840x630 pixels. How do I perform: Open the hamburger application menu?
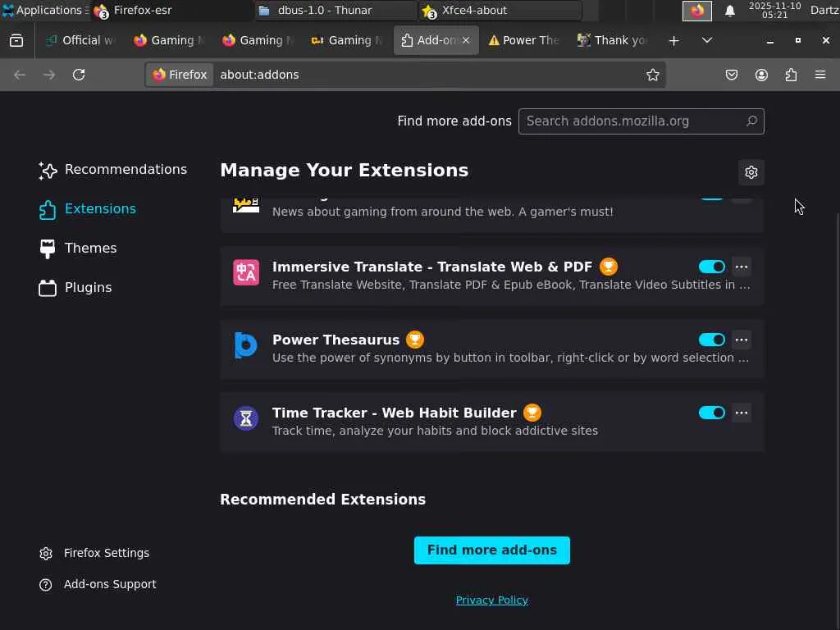pyautogui.click(x=820, y=75)
